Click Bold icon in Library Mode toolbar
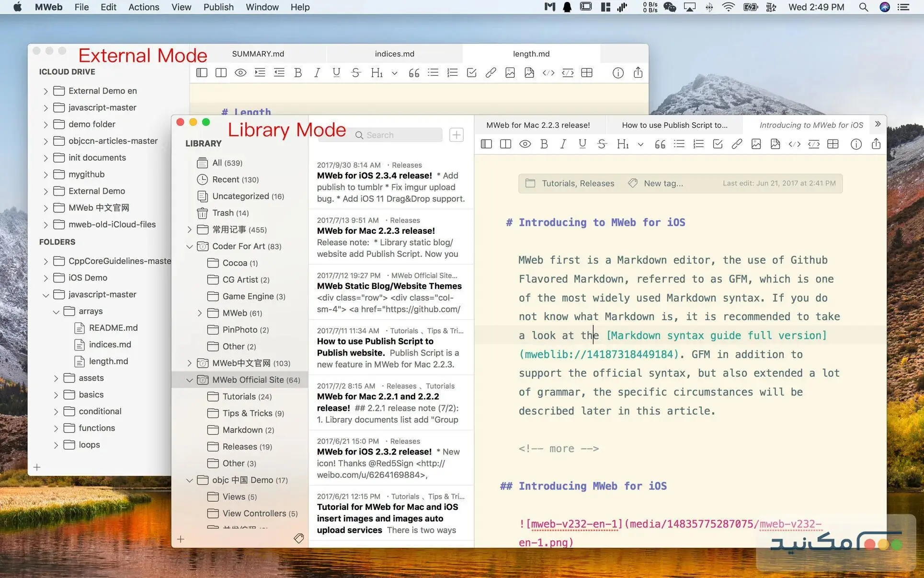Image resolution: width=924 pixels, height=578 pixels. point(544,144)
